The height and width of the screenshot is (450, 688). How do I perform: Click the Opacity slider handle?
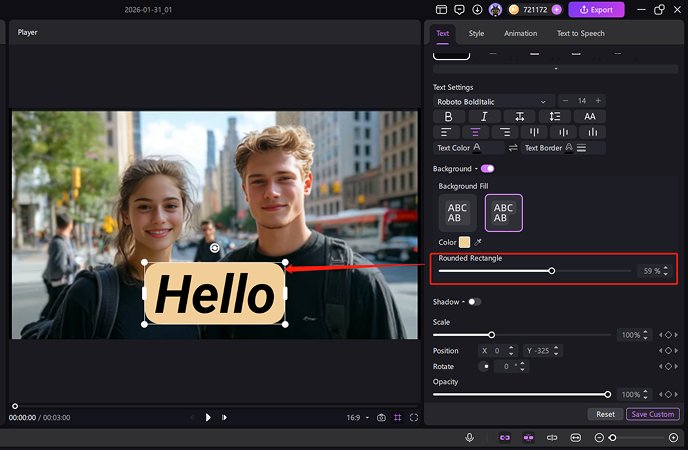pyautogui.click(x=607, y=394)
